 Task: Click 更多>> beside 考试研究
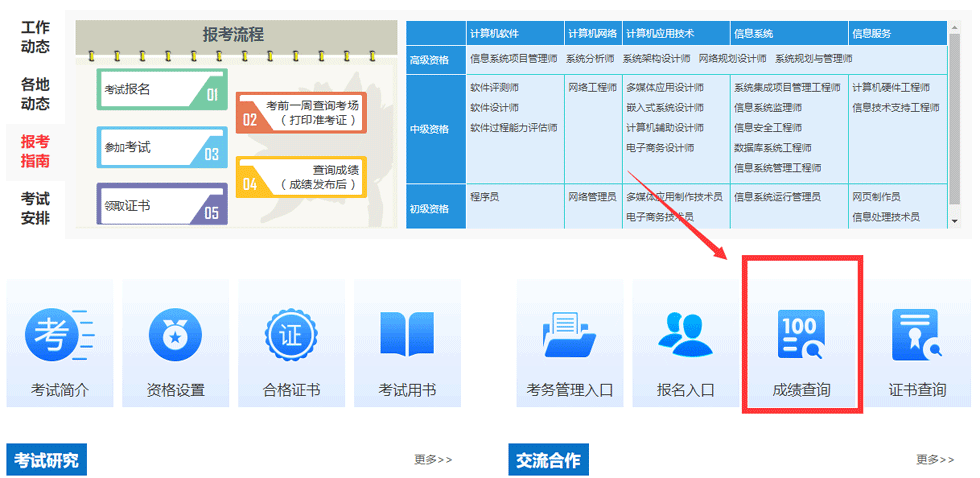(433, 460)
